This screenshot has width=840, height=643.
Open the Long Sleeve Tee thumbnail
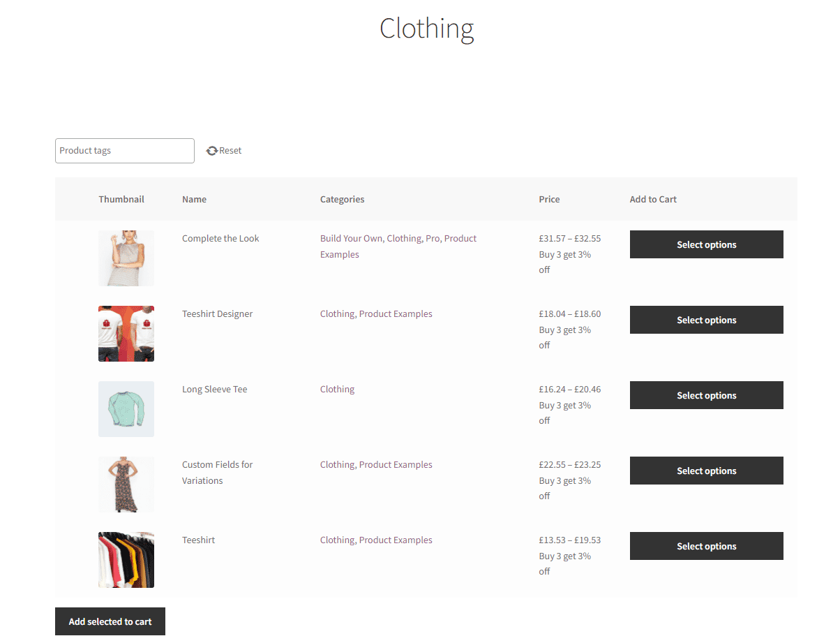(x=126, y=409)
